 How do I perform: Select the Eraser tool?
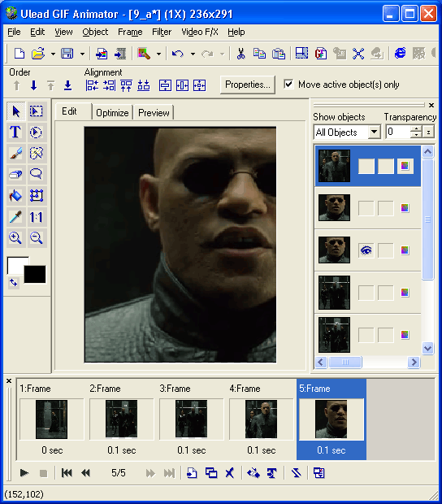point(15,174)
